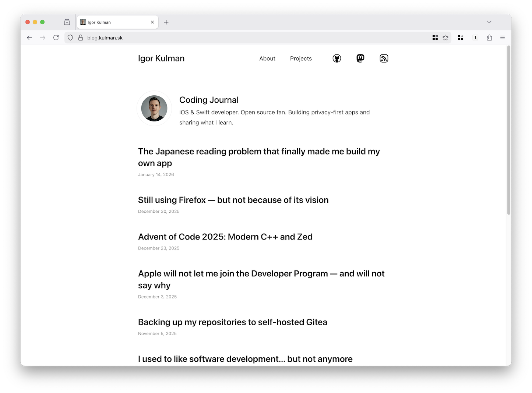Expand the list all tabs chevron
The height and width of the screenshot is (393, 532).
(489, 22)
